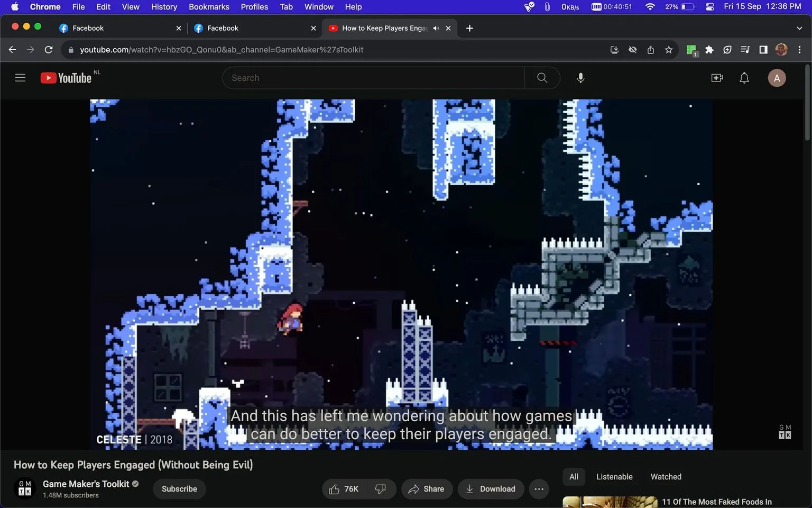Open the more actions ellipsis below the video
Screen dimensions: 812x508
click(539, 488)
